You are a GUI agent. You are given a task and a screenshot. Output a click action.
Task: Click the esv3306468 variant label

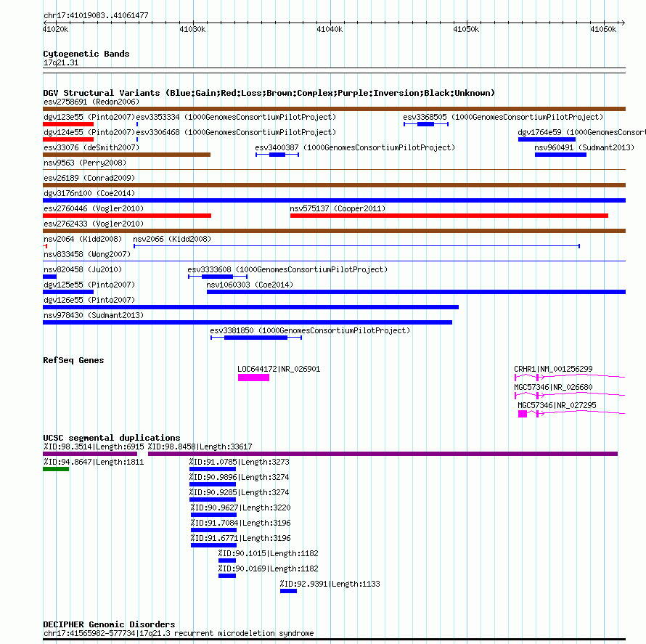click(236, 132)
